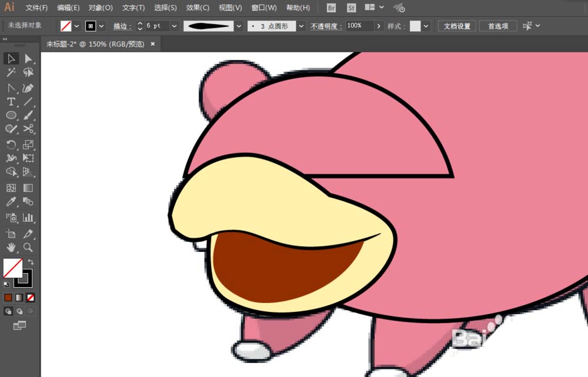Set paint mode to Gradient
Viewport: 588px width, 377px height.
click(19, 298)
